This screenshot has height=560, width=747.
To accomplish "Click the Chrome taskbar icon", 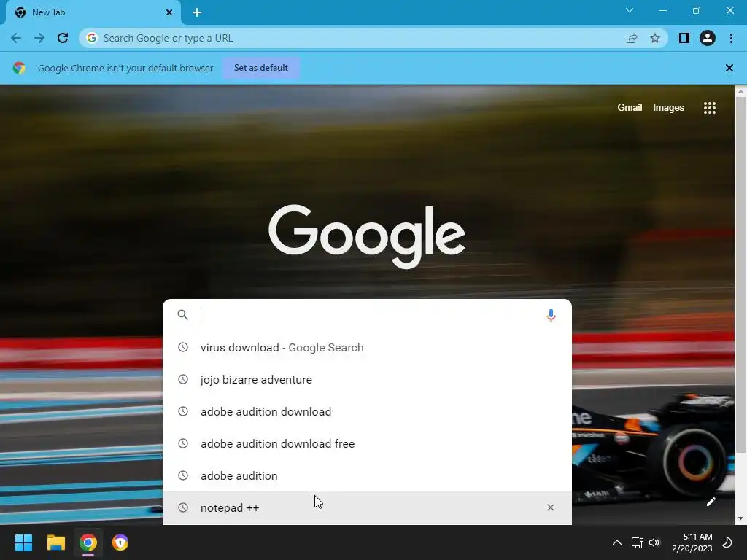I will click(x=88, y=542).
